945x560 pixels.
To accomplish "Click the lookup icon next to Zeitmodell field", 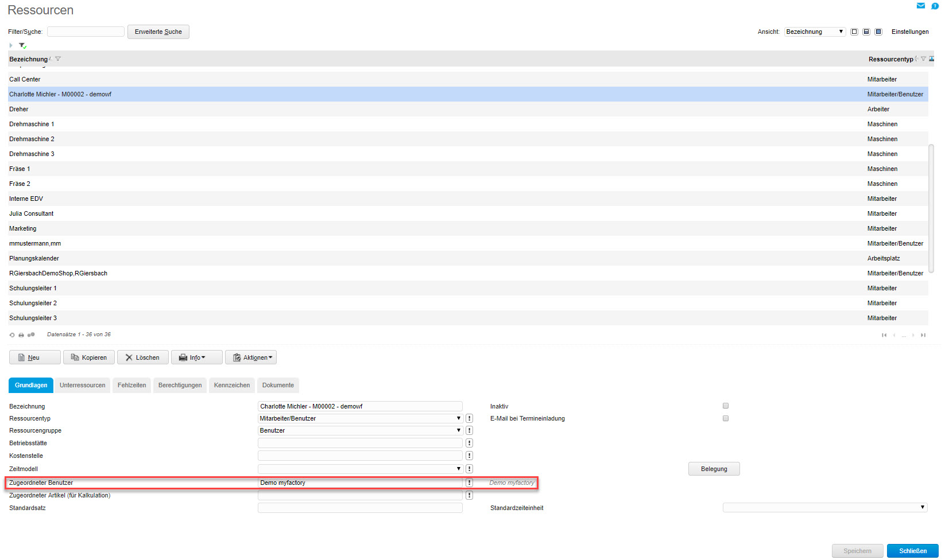I will (x=469, y=469).
